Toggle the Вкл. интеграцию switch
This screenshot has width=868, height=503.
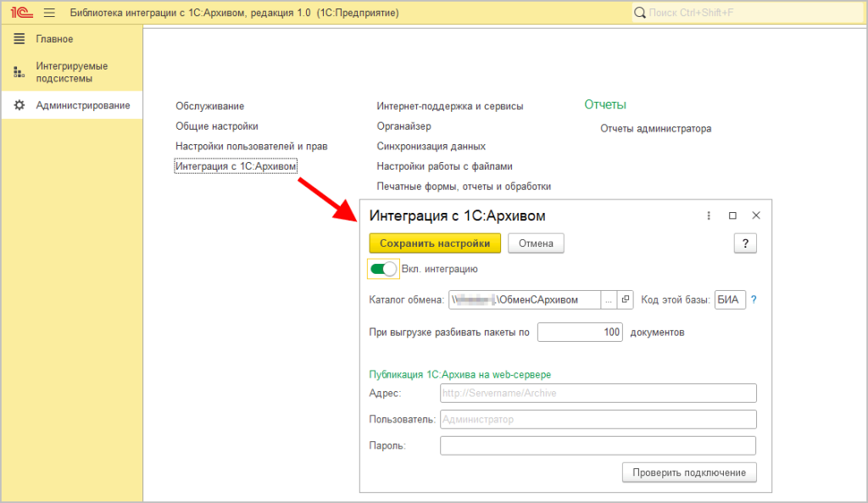(383, 269)
